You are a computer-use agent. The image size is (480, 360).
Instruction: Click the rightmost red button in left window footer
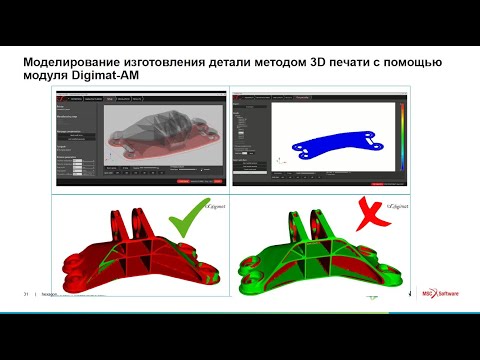[218, 181]
